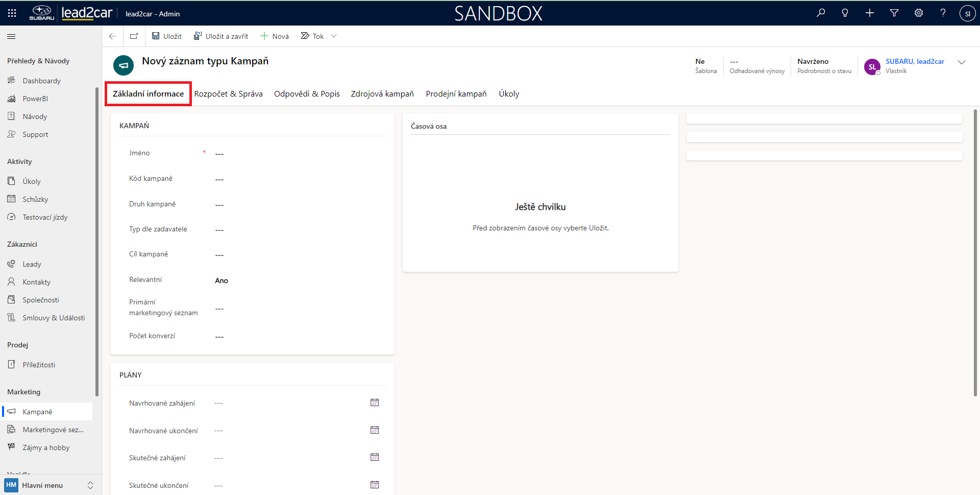The width and height of the screenshot is (980, 495).
Task: Collapse the sidebar with hamburger icon
Action: pos(11,36)
